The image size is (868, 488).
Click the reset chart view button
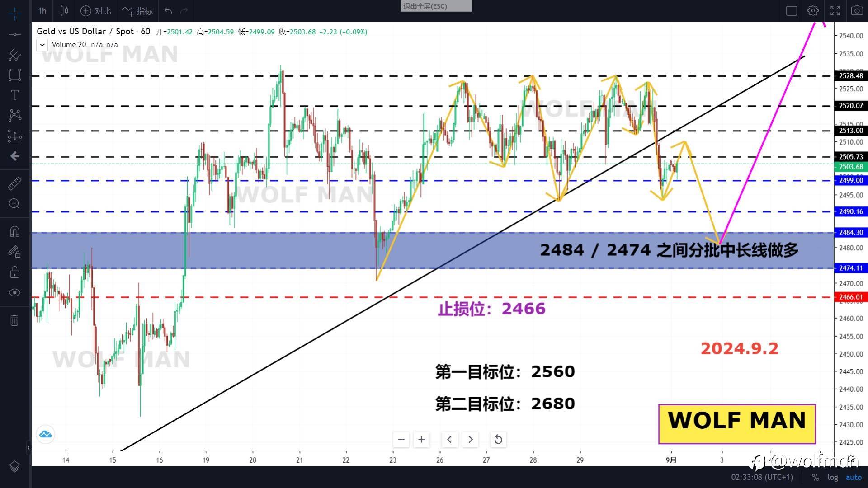coord(498,439)
